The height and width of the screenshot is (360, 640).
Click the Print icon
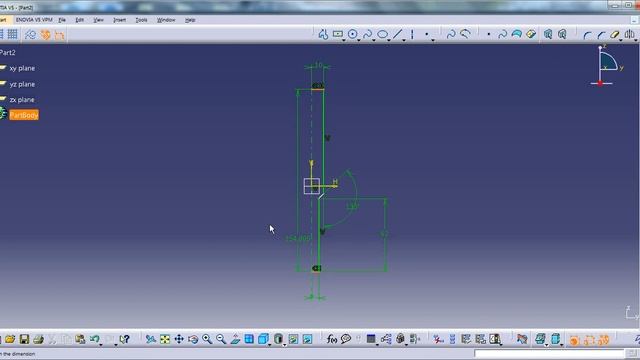coord(38,339)
